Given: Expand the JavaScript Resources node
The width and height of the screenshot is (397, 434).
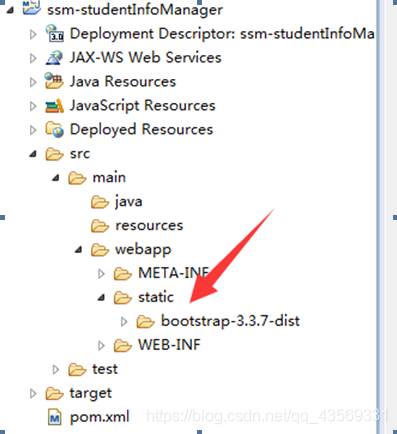Looking at the screenshot, I should tap(33, 106).
